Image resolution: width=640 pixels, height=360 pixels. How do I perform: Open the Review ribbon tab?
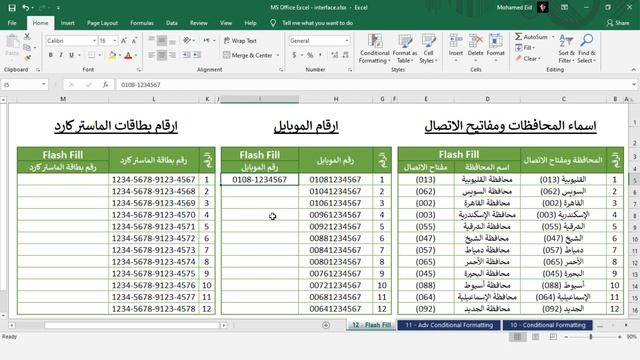(x=199, y=23)
